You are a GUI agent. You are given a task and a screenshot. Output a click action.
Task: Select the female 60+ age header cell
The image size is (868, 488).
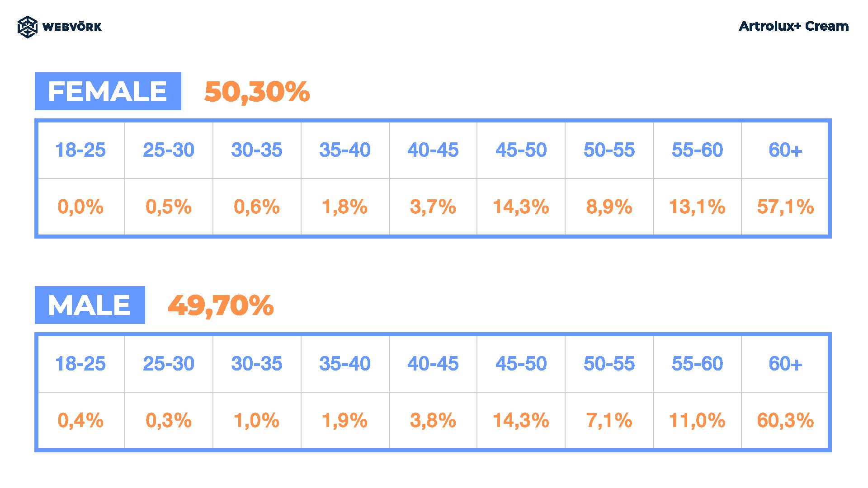coord(785,150)
